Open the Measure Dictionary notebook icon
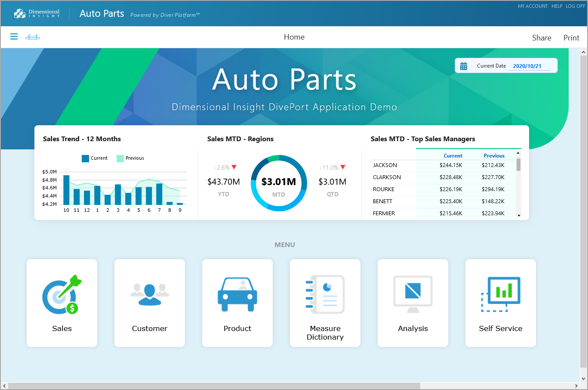This screenshot has height=390, width=588. (x=325, y=294)
